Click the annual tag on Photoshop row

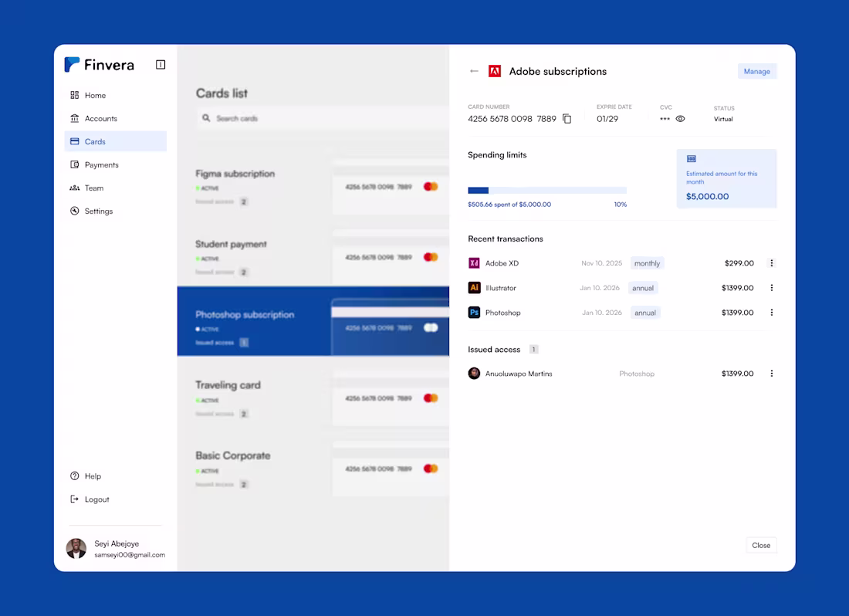tap(645, 313)
